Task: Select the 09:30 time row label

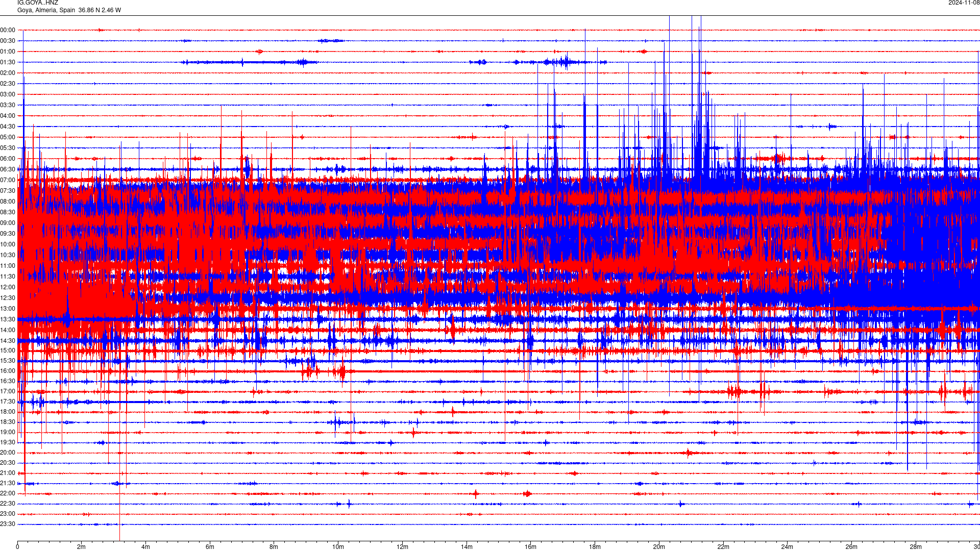Action: point(8,234)
